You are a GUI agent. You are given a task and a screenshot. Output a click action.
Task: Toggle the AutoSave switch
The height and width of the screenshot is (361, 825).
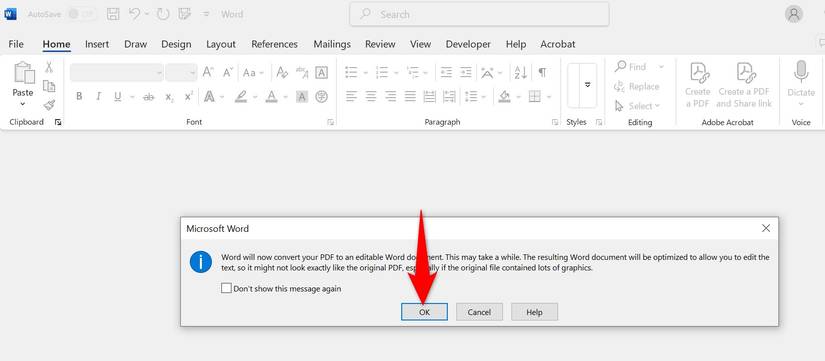pos(82,14)
